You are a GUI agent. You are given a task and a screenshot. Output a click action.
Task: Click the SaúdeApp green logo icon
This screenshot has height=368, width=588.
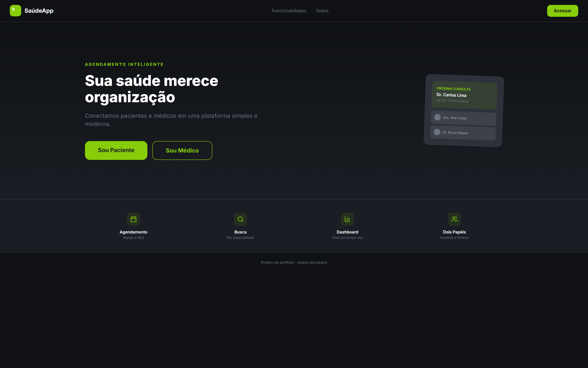(15, 11)
